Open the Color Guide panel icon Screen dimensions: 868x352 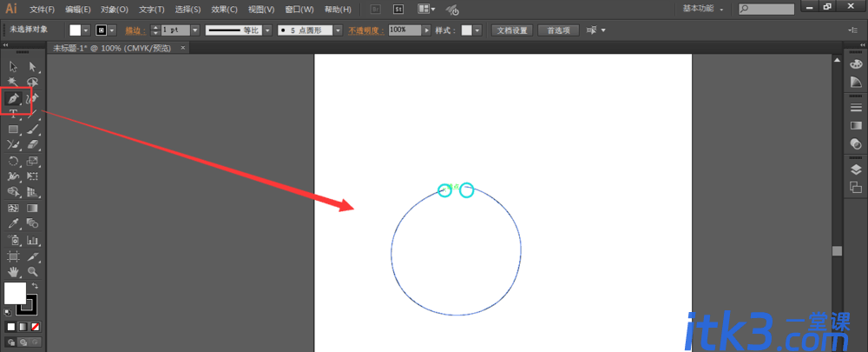pyautogui.click(x=856, y=82)
